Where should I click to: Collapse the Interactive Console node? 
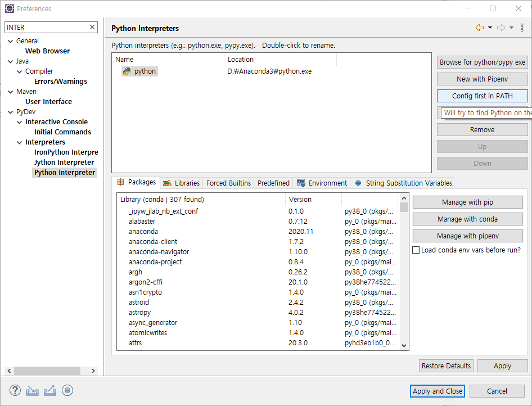pyautogui.click(x=19, y=122)
